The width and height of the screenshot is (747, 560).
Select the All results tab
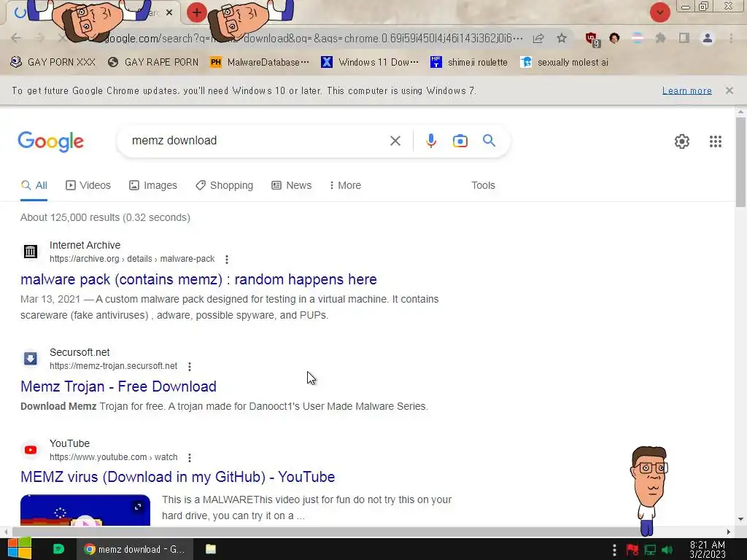(x=34, y=186)
